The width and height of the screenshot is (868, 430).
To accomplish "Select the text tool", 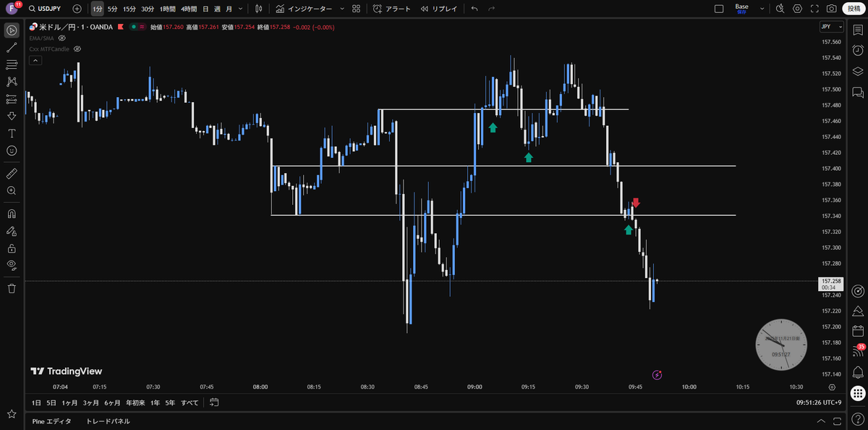I will pos(12,133).
